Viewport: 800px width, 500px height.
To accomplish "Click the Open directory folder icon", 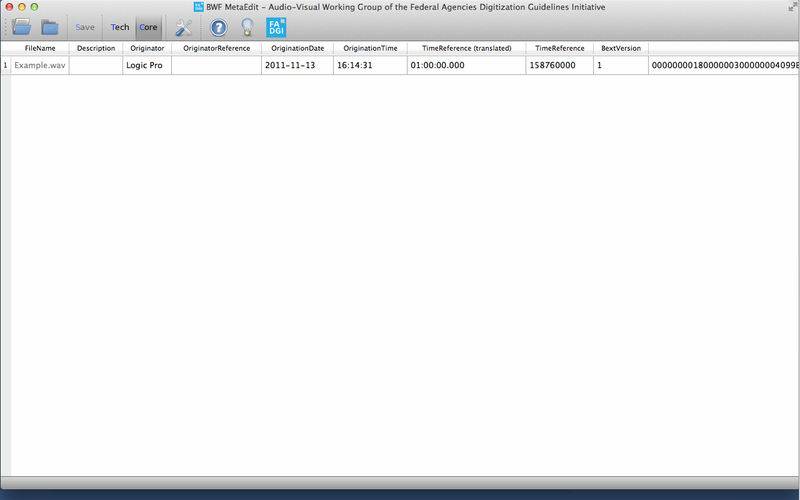I will pyautogui.click(x=50, y=27).
